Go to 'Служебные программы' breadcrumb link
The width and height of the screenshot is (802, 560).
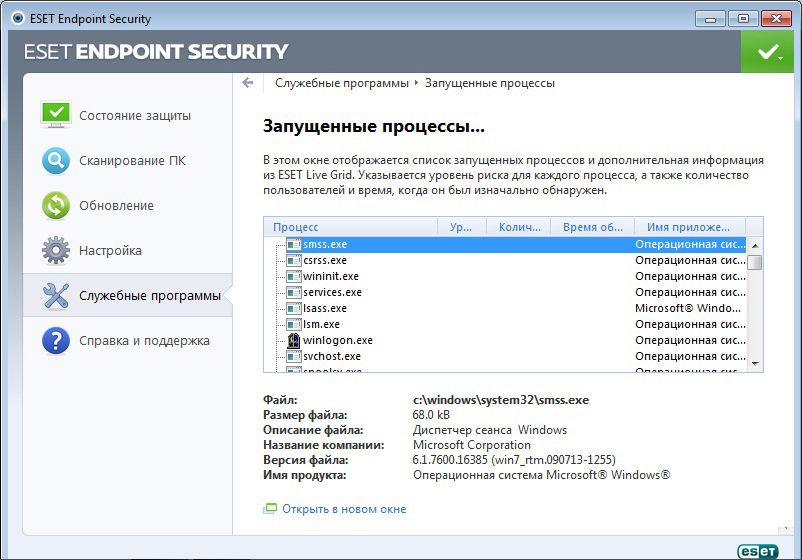coord(342,83)
